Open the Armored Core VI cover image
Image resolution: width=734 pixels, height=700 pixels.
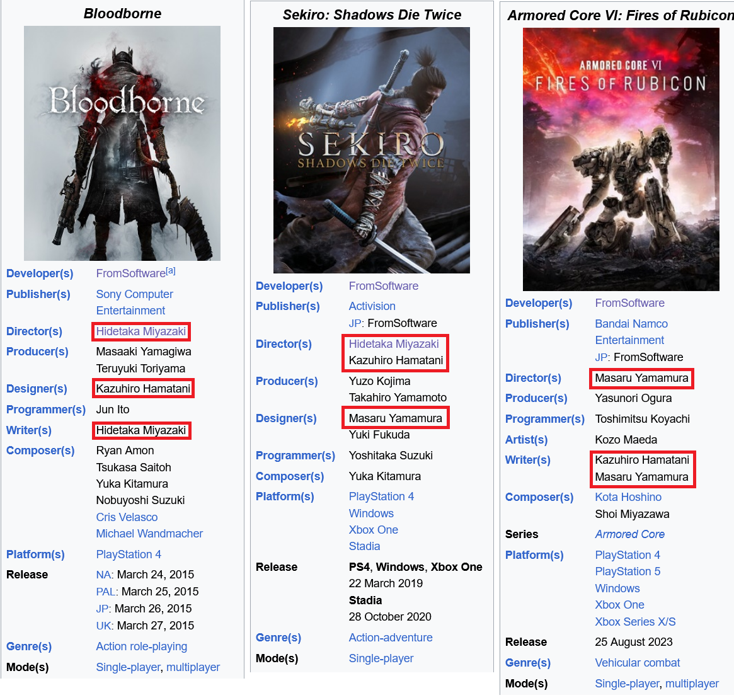click(621, 159)
